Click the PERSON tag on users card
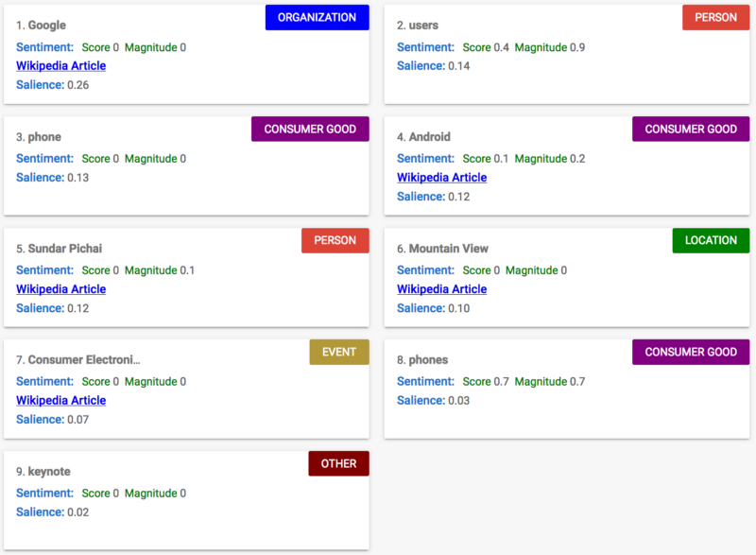 715,17
